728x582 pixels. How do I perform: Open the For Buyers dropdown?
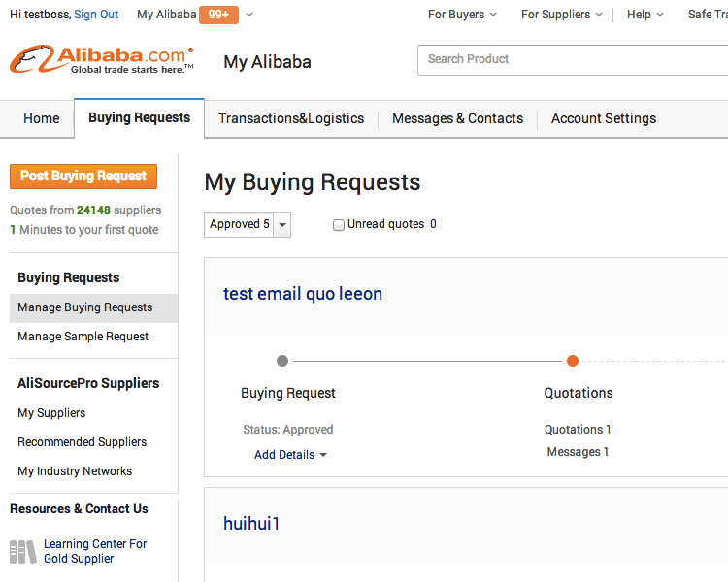point(462,15)
